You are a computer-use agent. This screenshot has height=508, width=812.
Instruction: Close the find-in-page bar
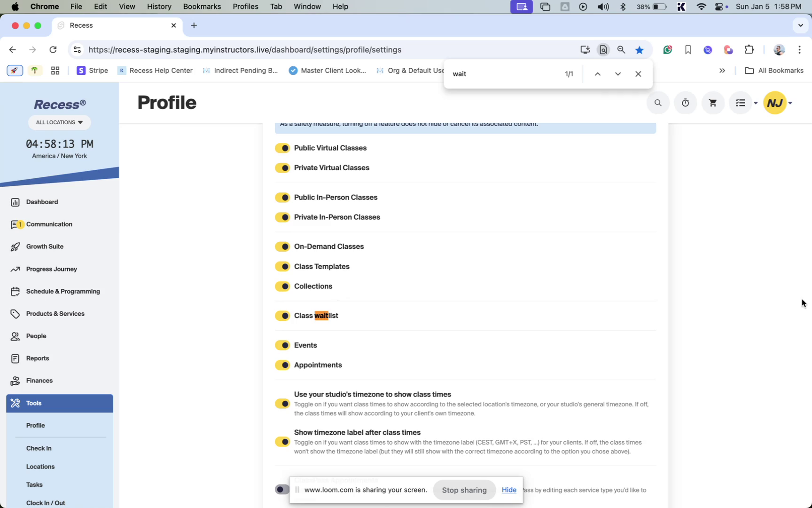point(638,74)
